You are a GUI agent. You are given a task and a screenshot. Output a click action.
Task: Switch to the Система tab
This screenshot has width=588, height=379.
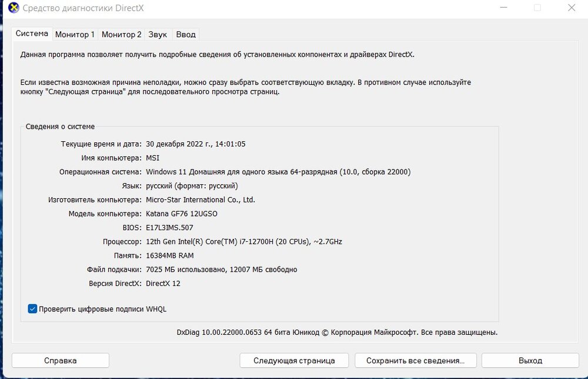click(x=32, y=34)
